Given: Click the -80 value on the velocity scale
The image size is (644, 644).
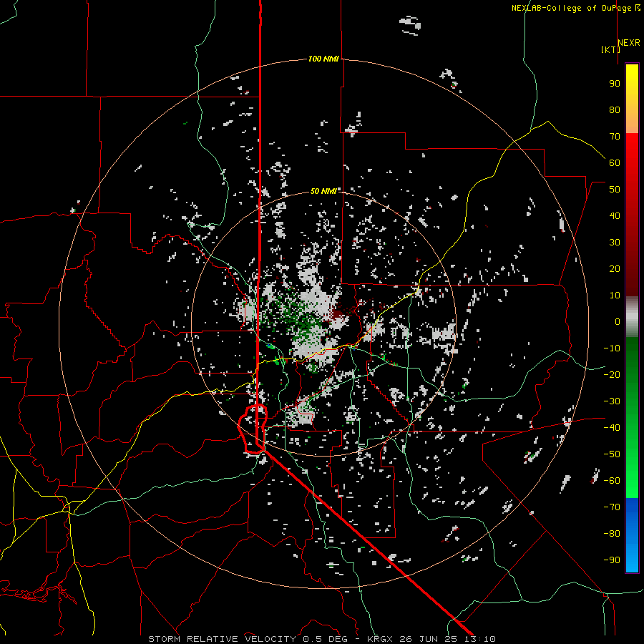Looking at the screenshot, I should (612, 534).
